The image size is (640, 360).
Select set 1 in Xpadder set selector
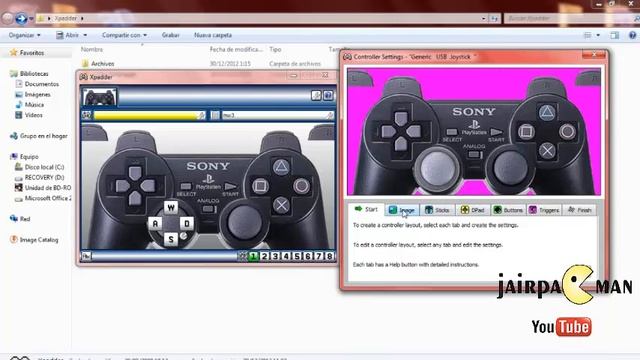[x=253, y=256]
